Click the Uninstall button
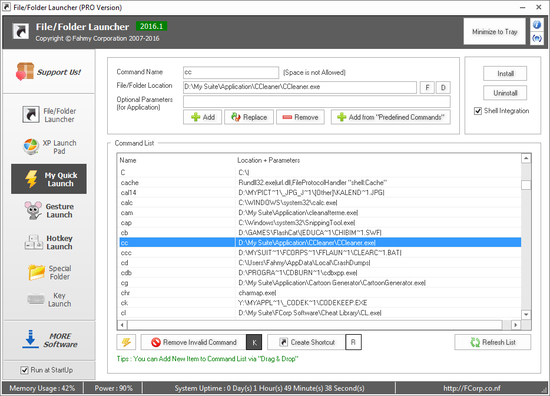Viewport: 550px width, 396px height. click(x=505, y=93)
